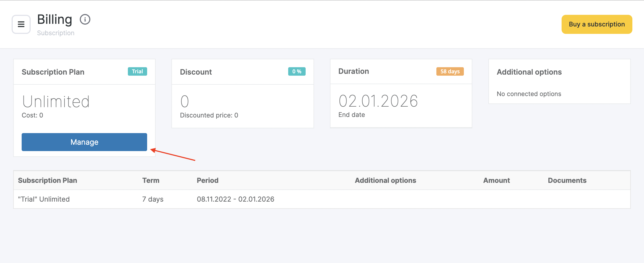Select the orange 58 days badge
The width and height of the screenshot is (644, 263).
[450, 71]
